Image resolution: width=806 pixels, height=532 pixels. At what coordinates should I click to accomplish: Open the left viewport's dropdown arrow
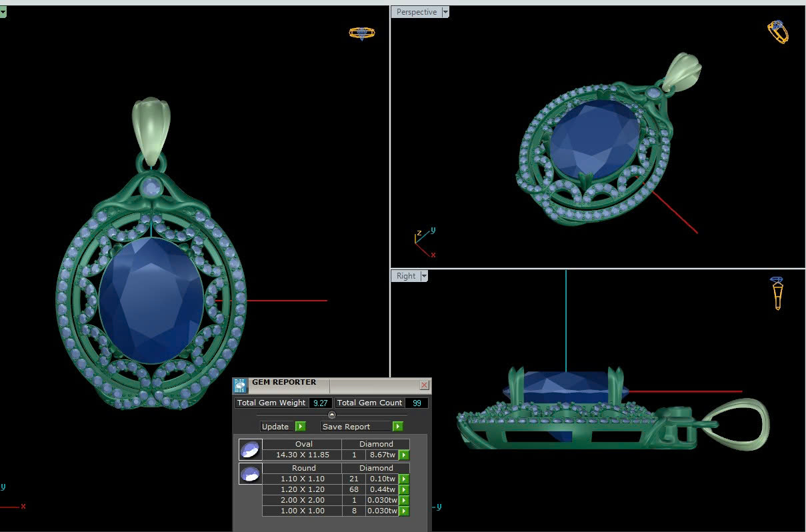[x=3, y=12]
